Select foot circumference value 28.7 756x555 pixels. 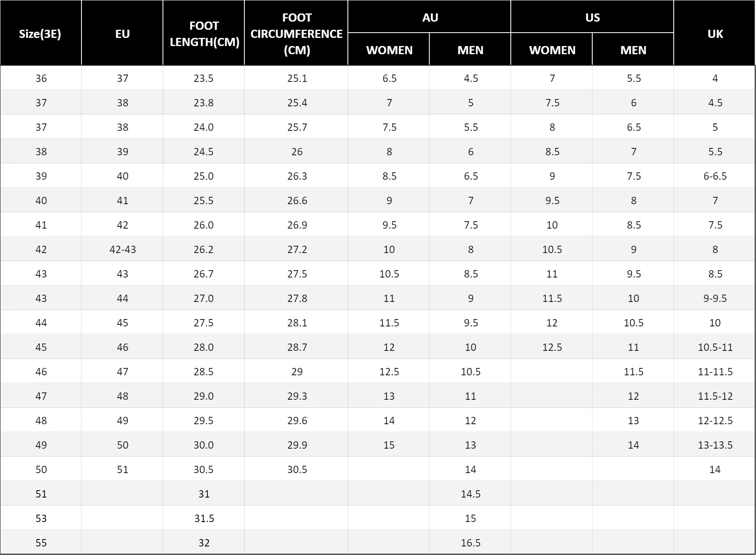(x=297, y=347)
